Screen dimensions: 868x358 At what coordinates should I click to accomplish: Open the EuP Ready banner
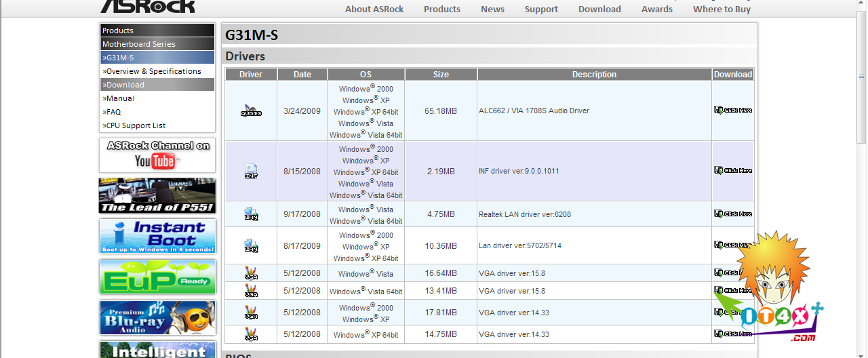(157, 277)
